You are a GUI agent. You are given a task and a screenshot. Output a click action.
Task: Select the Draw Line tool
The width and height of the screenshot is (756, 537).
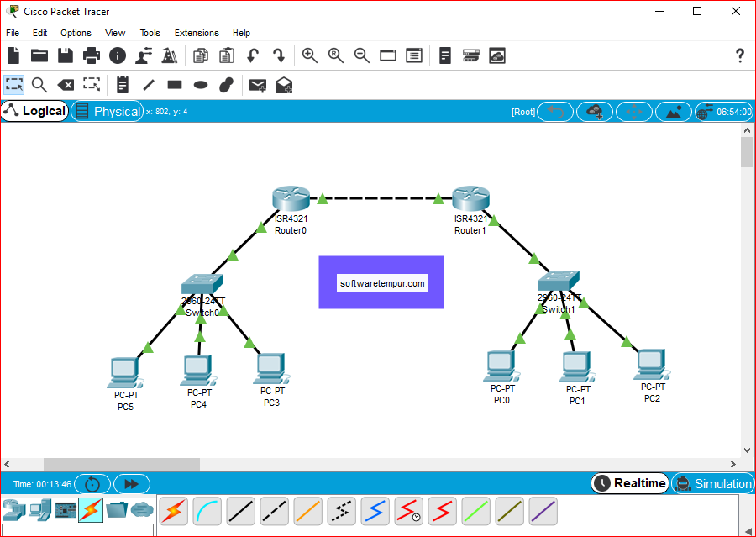(x=149, y=85)
